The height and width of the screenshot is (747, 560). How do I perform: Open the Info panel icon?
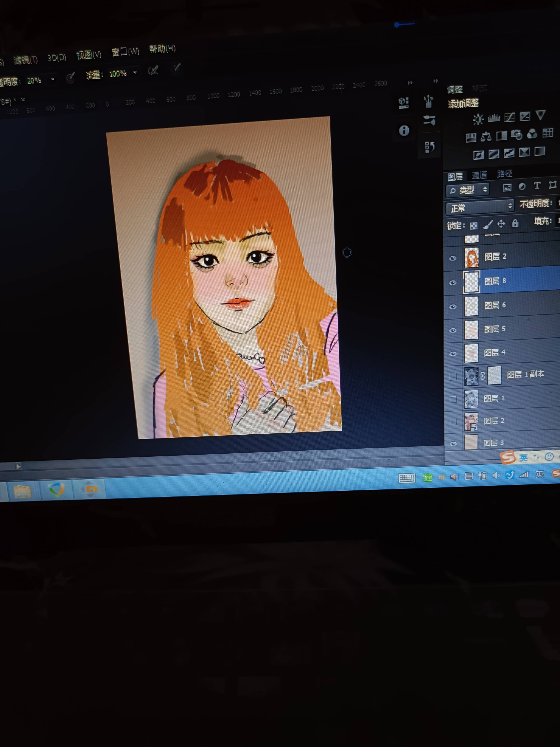click(x=404, y=130)
